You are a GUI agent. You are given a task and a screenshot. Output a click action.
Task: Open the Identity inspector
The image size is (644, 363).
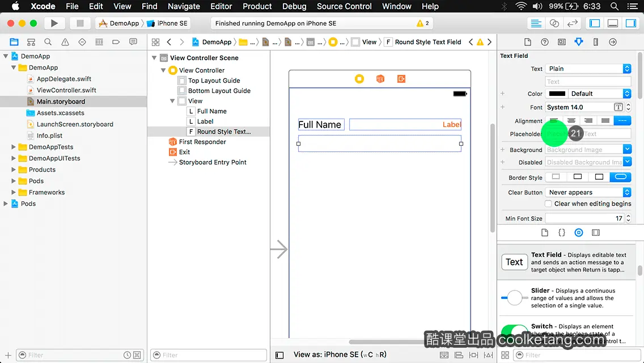click(561, 42)
